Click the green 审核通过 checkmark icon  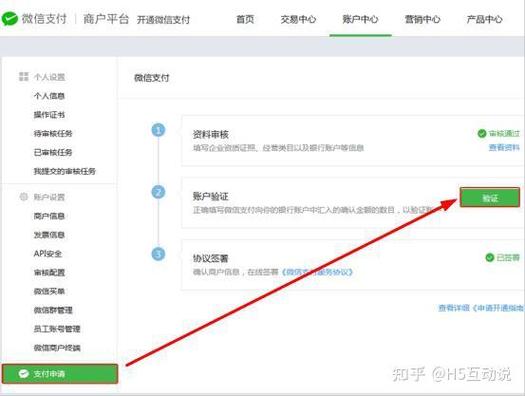(482, 134)
